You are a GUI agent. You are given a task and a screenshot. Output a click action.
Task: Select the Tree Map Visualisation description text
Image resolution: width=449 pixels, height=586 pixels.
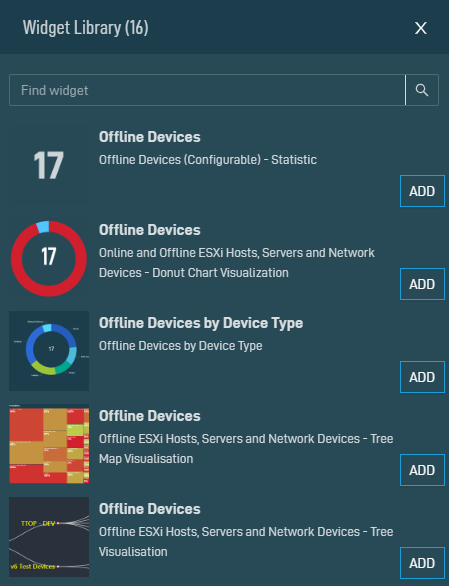pos(246,449)
